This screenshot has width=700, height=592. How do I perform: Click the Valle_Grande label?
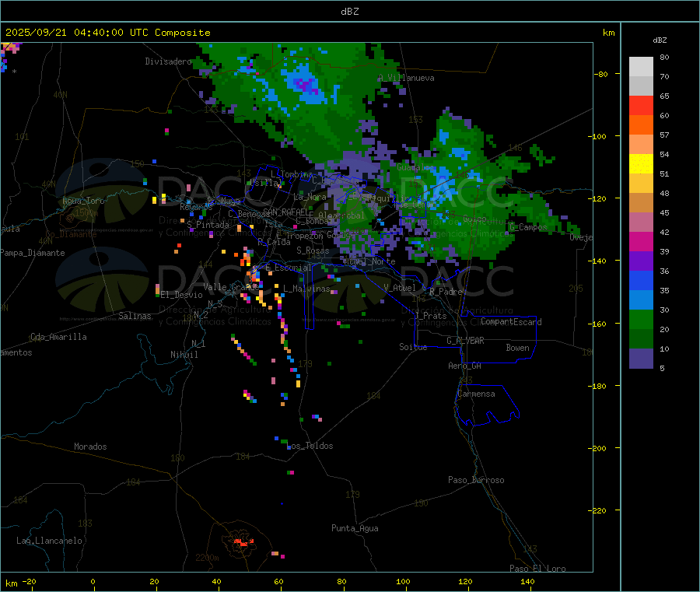pyautogui.click(x=230, y=287)
